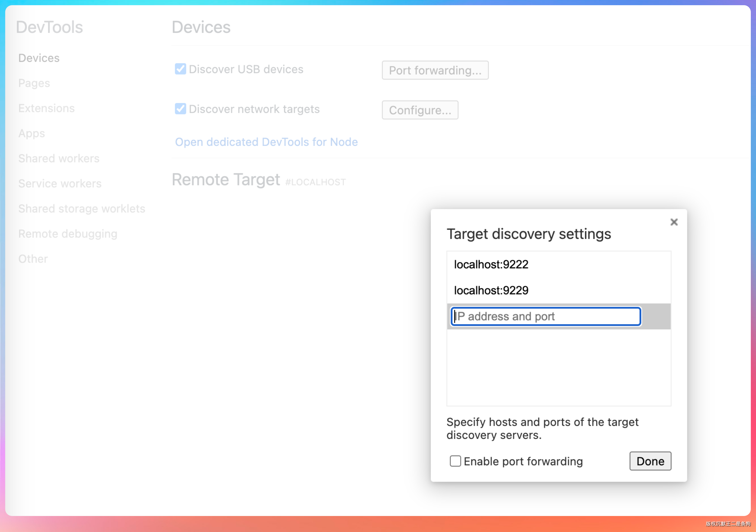Open the Apps section
The height and width of the screenshot is (532, 756).
(32, 133)
